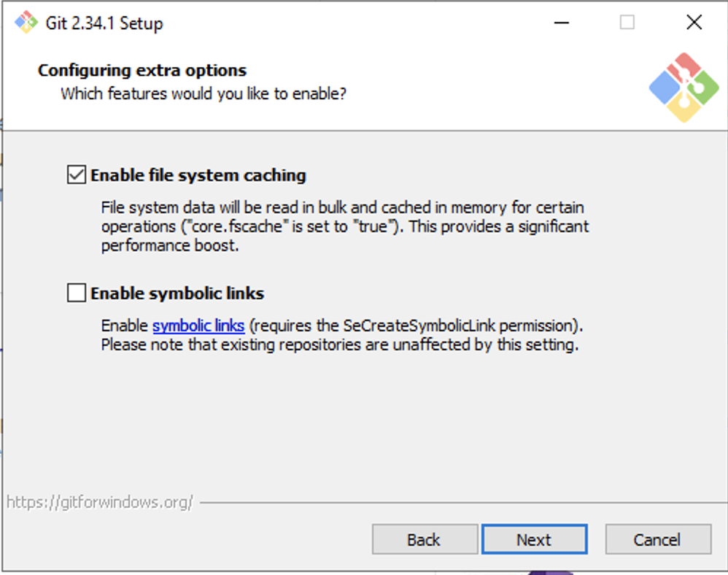Click the Configuring extra options heading
This screenshot has width=728, height=575.
[x=141, y=70]
